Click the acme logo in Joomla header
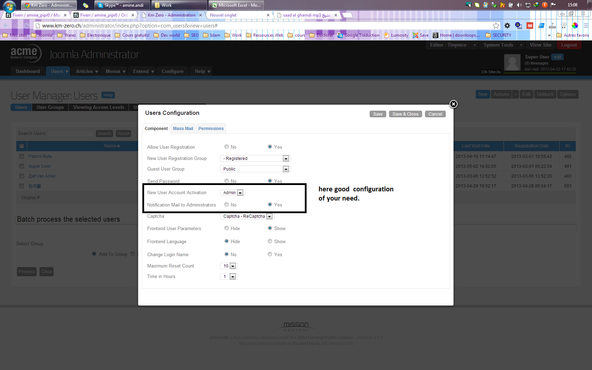 [25, 53]
